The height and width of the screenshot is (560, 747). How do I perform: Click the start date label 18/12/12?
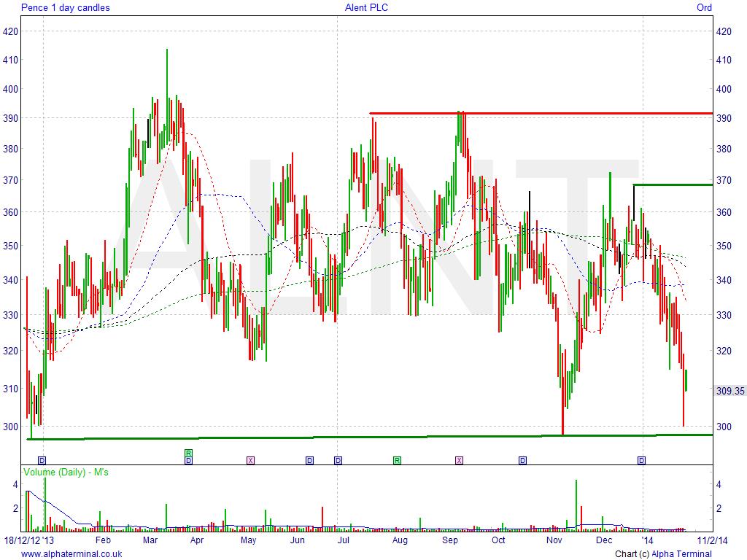[21, 540]
